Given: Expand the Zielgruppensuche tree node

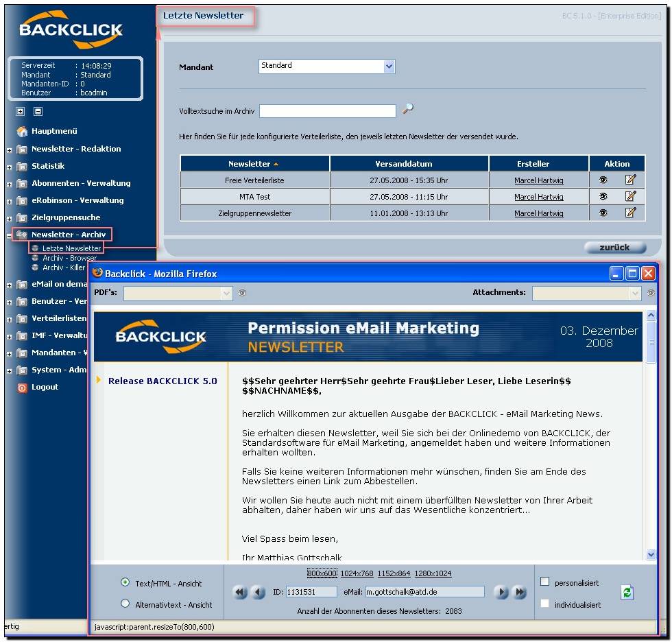Looking at the screenshot, I should [9, 219].
